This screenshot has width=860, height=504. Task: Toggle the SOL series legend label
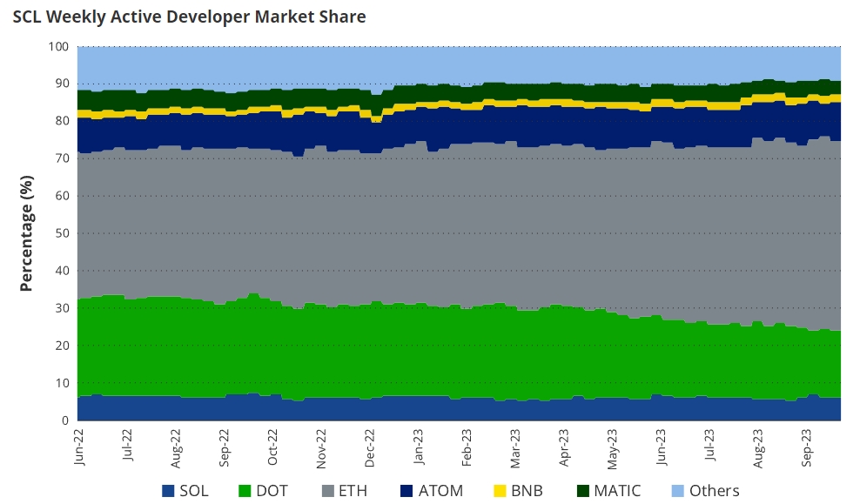click(x=193, y=491)
